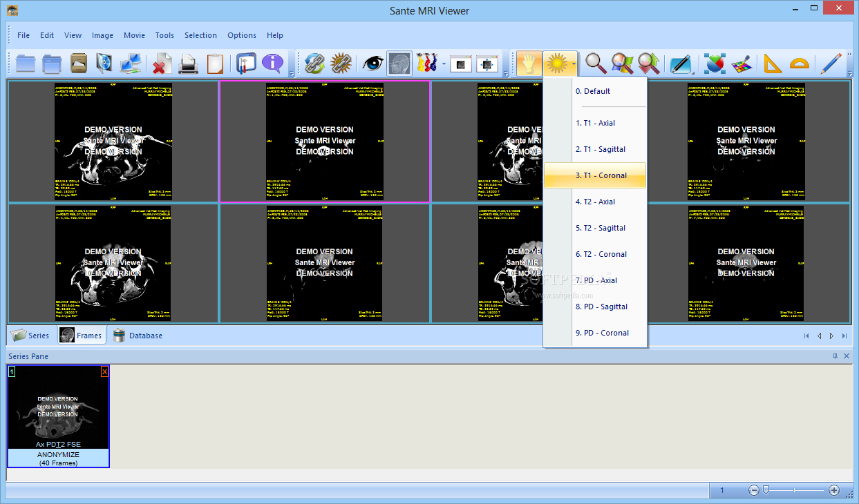
Task: Choose '7. PD - Axial' preset
Action: pyautogui.click(x=595, y=280)
